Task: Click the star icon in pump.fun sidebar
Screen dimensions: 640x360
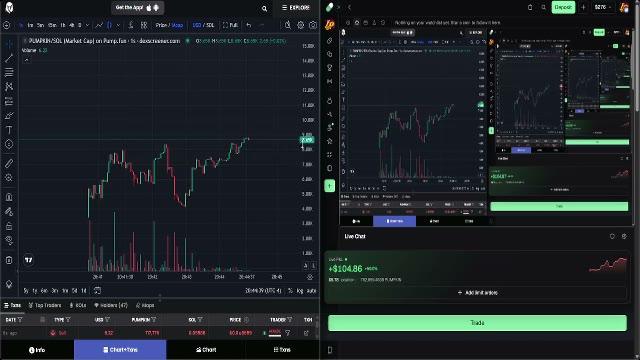Action: pos(329,141)
